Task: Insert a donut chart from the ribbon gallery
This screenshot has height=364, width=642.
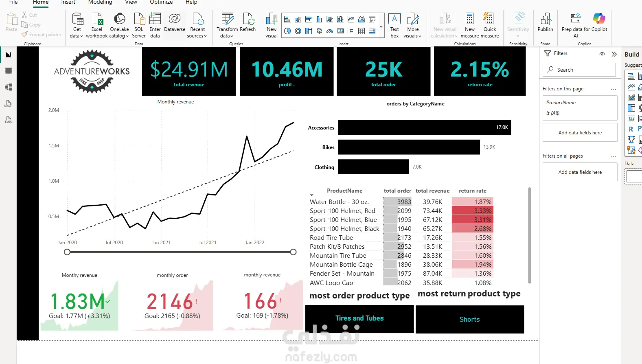Action: point(298,31)
